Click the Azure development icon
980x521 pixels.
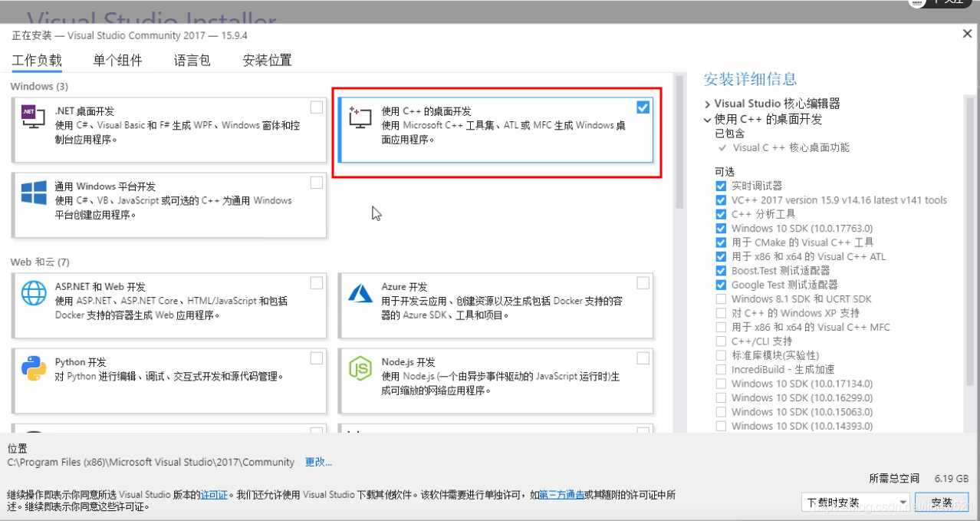pos(360,292)
